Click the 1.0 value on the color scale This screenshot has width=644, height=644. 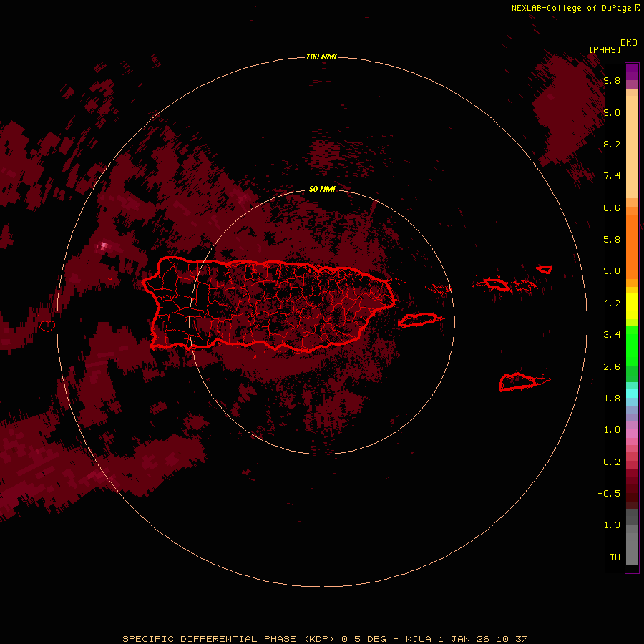click(612, 430)
